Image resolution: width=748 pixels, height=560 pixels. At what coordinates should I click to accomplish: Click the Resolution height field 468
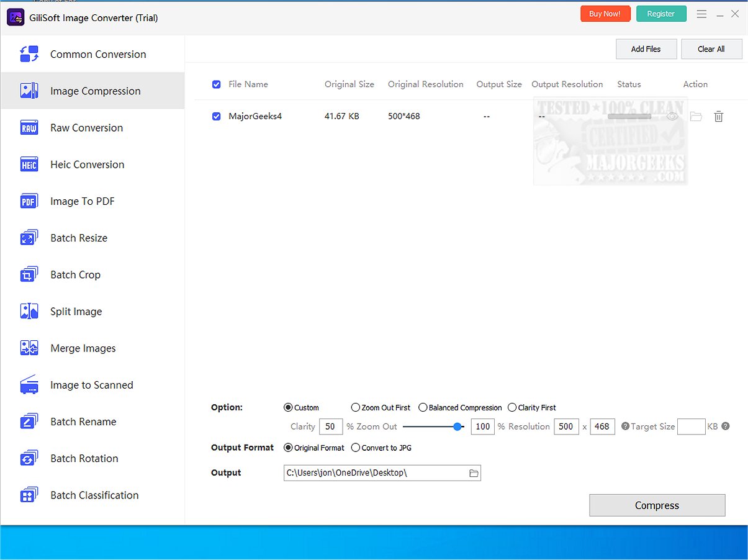click(x=603, y=427)
